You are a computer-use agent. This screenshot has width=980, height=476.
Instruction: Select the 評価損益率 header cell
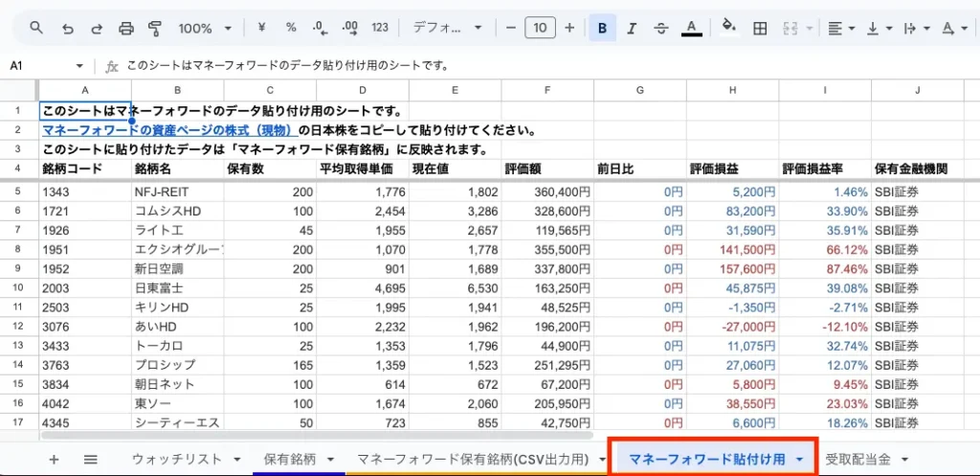pyautogui.click(x=825, y=169)
